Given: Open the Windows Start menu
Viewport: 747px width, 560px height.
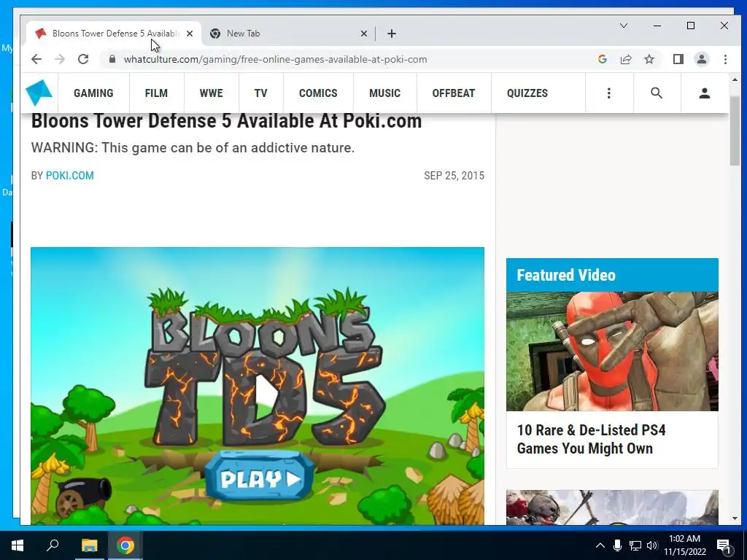Looking at the screenshot, I should (18, 545).
